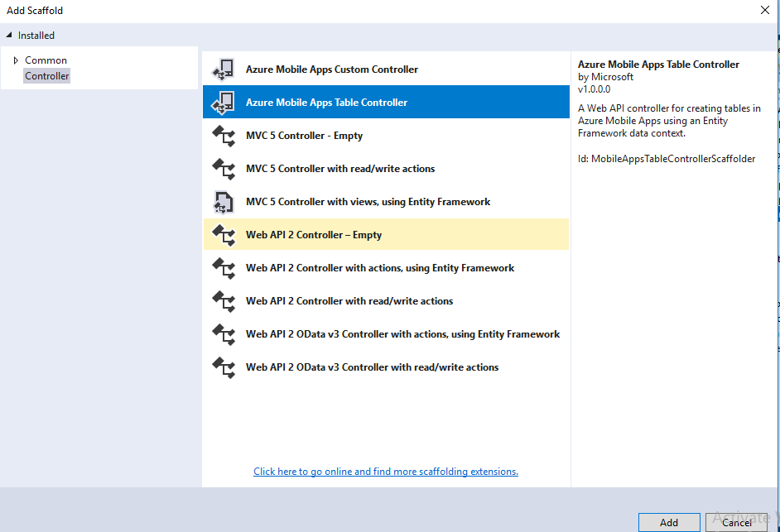Image resolution: width=780 pixels, height=532 pixels.
Task: Click the OData v3 Entity Framework controller icon
Action: [x=224, y=334]
